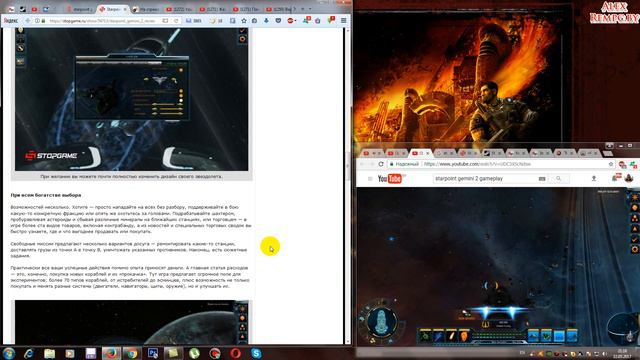
Task: Open YouTube on-screen keyboard icon
Action: pyautogui.click(x=542, y=179)
